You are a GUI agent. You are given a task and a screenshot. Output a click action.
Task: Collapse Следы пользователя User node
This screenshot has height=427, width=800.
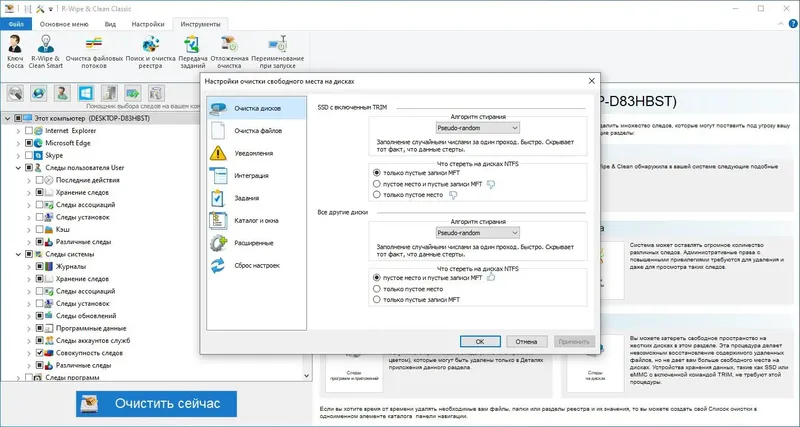point(18,168)
